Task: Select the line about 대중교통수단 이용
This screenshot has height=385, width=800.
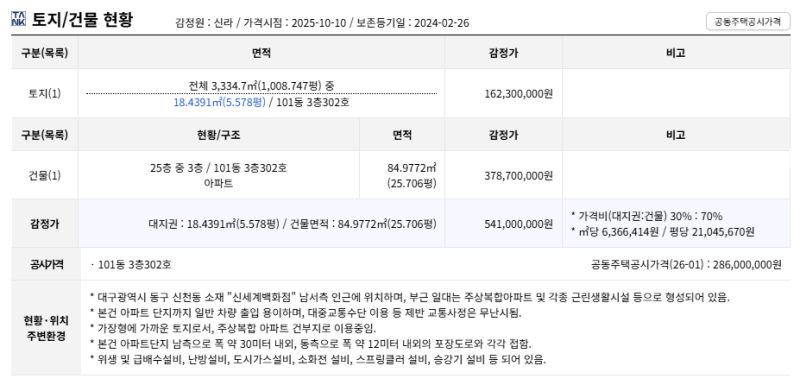Action: click(x=306, y=313)
